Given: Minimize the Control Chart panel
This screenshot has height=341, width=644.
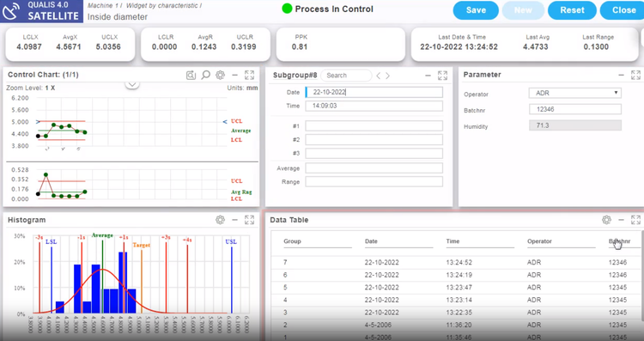Looking at the screenshot, I should (235, 76).
